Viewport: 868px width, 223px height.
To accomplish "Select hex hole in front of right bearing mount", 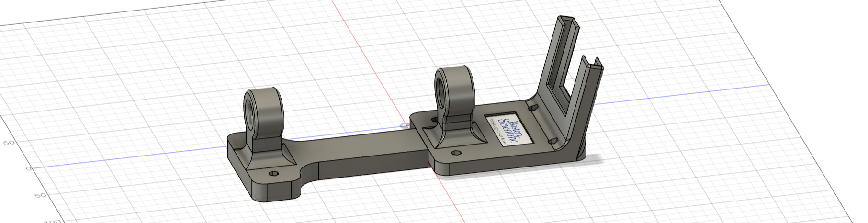I will (456, 154).
